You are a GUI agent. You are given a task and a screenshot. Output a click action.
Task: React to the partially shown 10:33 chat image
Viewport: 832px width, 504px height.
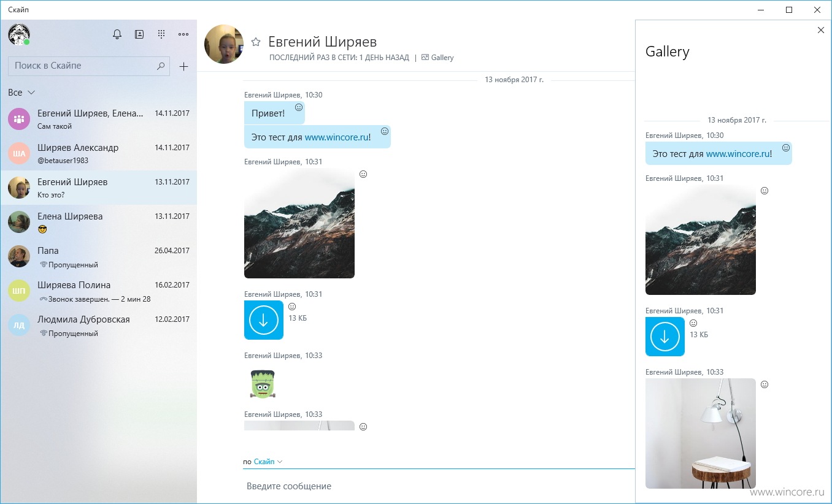[363, 427]
